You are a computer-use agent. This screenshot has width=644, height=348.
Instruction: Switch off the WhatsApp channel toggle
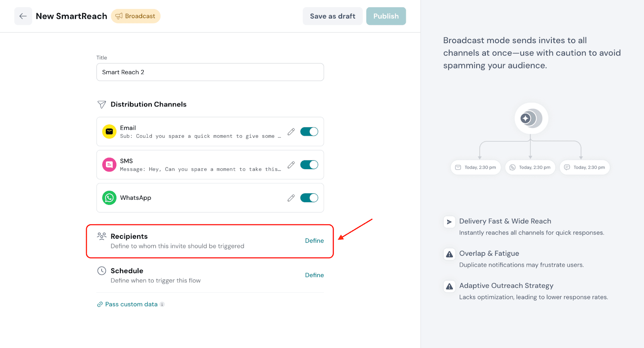[x=309, y=198]
